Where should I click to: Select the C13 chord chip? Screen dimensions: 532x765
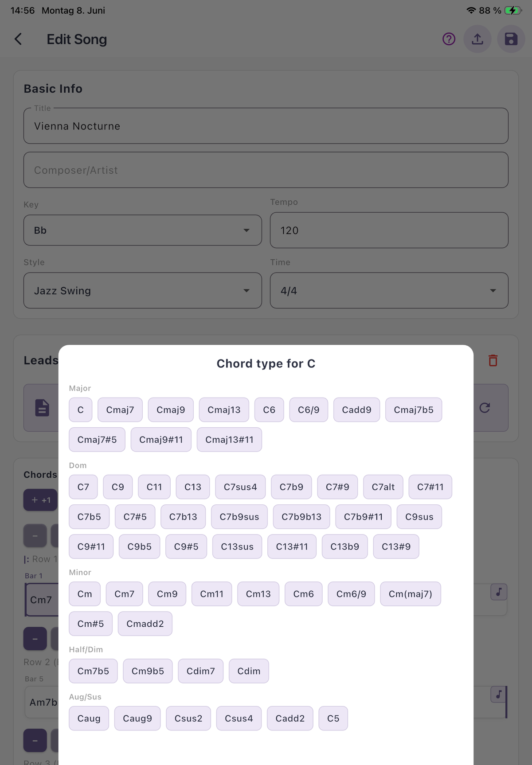193,487
